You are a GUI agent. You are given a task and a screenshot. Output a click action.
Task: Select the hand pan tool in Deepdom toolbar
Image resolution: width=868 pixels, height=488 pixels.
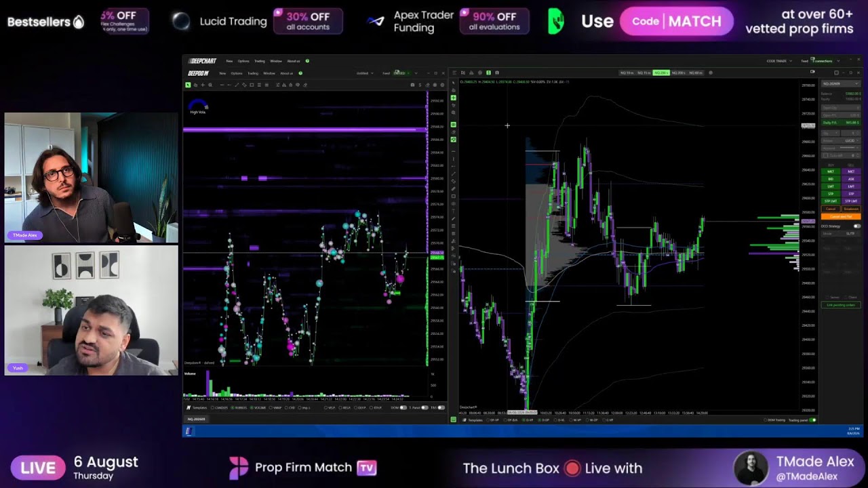pyautogui.click(x=195, y=85)
